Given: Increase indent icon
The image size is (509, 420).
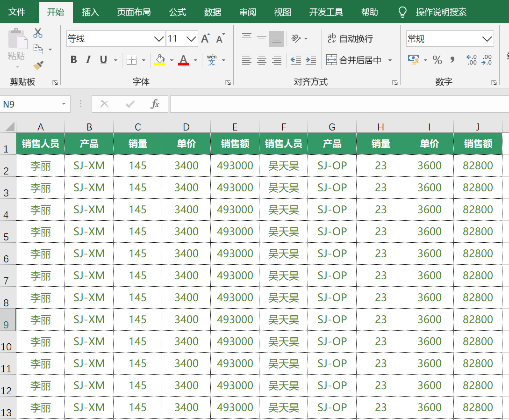Looking at the screenshot, I should [311, 60].
